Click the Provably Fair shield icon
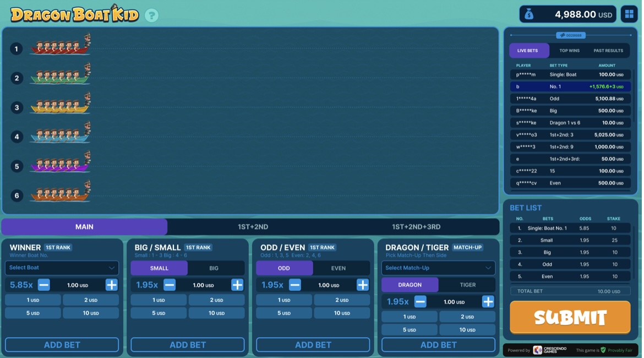This screenshot has height=358, width=644. [x=603, y=350]
